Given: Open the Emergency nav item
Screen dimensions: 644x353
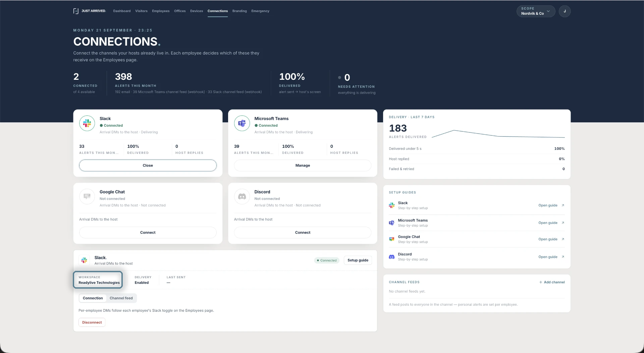Looking at the screenshot, I should click(x=260, y=11).
